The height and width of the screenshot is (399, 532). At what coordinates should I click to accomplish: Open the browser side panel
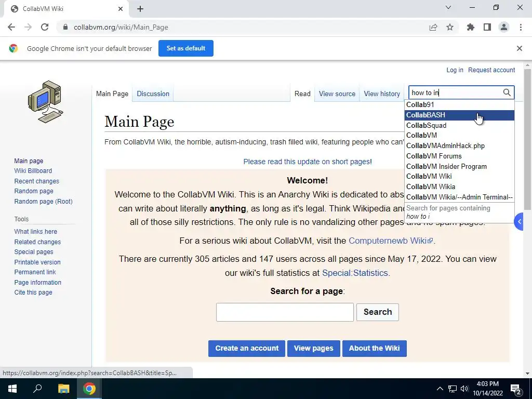pos(487,27)
